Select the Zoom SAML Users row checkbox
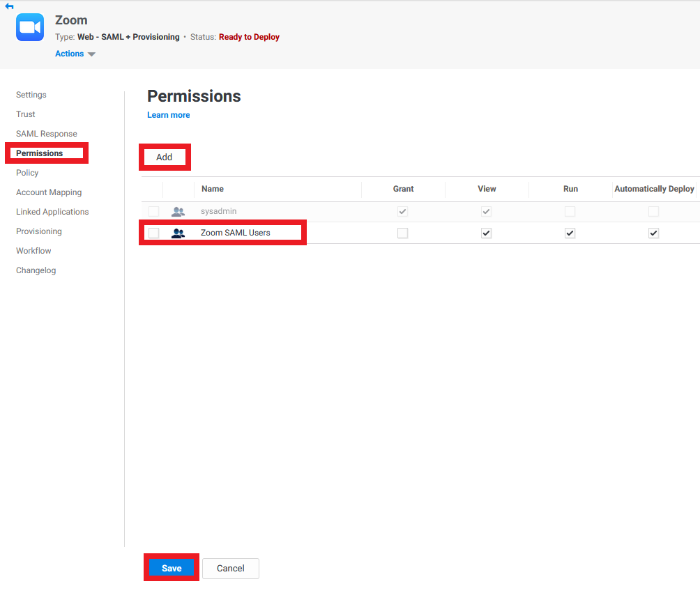This screenshot has width=700, height=593. click(153, 233)
